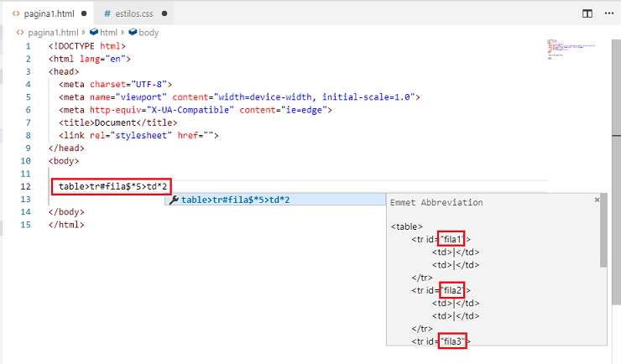Click the unsaved dot on estilos.css tab
The image size is (621, 364).
[x=164, y=13]
